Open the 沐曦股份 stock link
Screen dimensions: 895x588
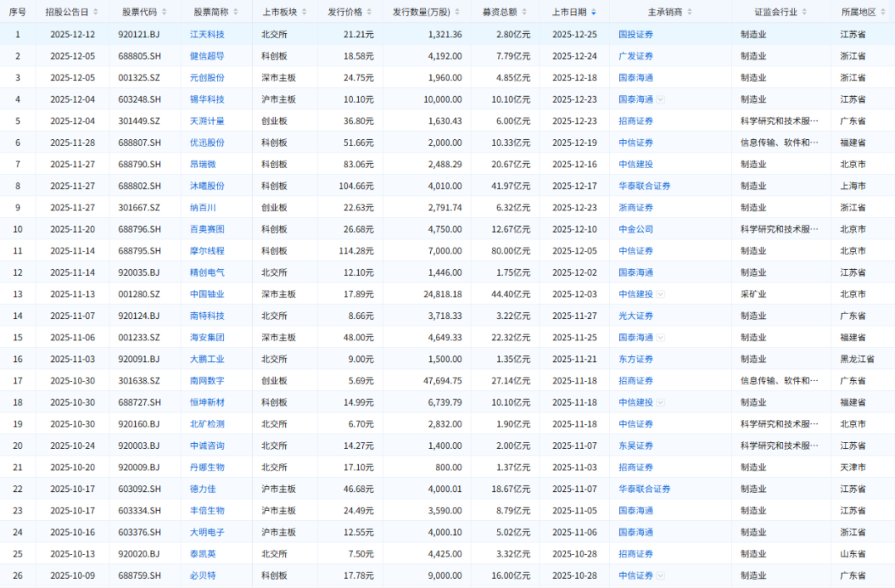pos(207,186)
